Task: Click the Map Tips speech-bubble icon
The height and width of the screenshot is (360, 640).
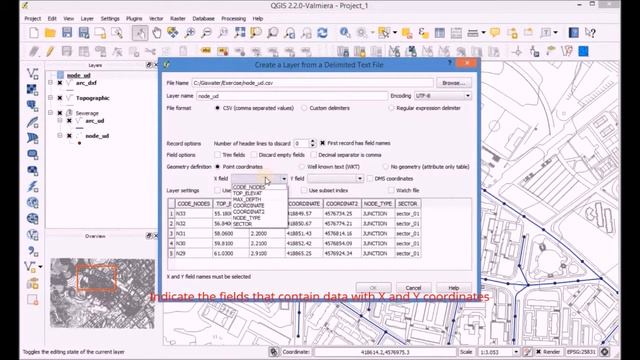Action: tap(495, 33)
